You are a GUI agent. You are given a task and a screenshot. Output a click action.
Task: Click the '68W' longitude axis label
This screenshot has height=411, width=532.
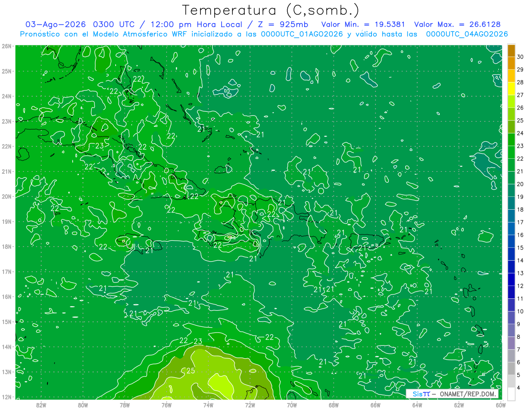tap(334, 405)
